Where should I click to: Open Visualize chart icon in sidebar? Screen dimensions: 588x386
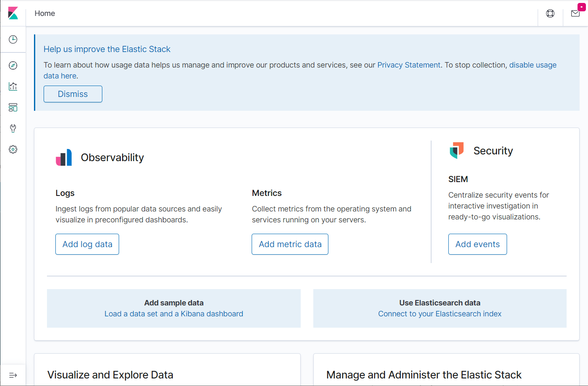13,86
